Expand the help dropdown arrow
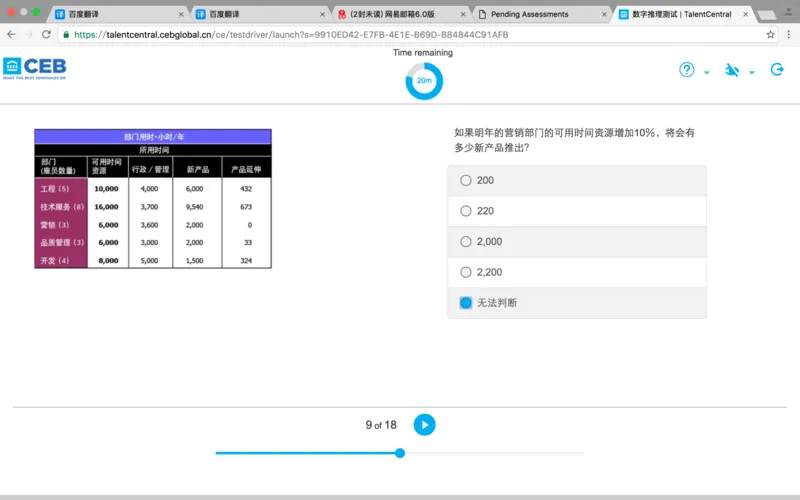The width and height of the screenshot is (800, 500). coord(707,72)
